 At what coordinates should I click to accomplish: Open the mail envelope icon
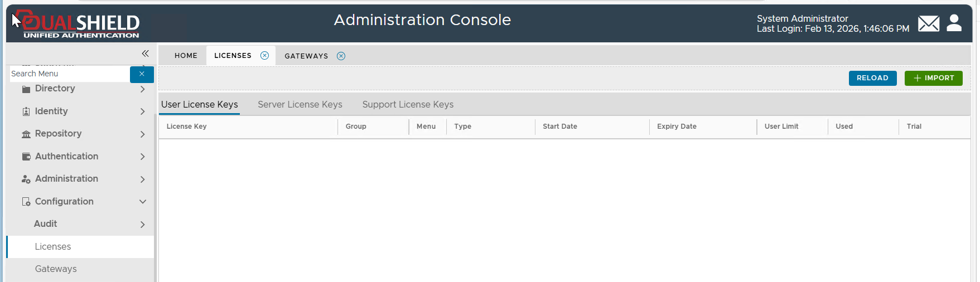[928, 23]
